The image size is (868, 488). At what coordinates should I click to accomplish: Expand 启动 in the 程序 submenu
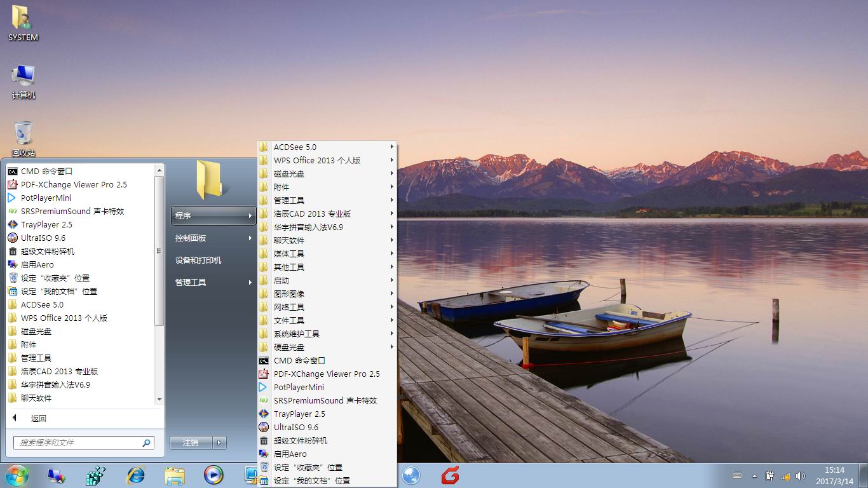pos(327,280)
